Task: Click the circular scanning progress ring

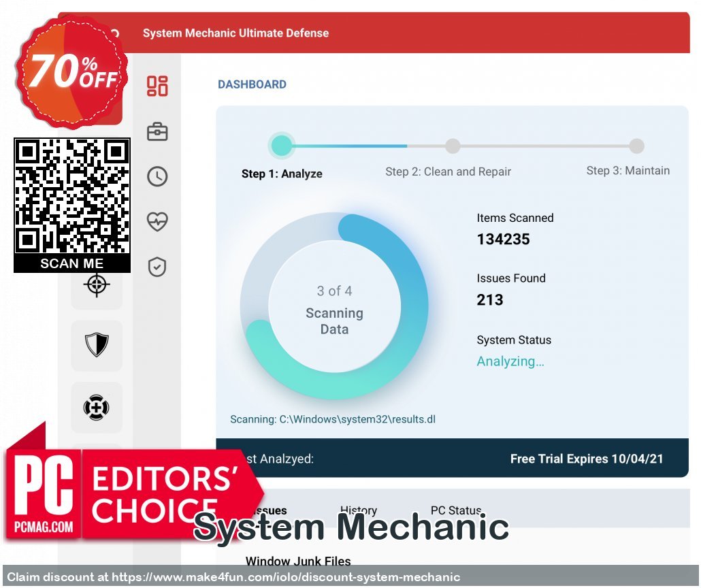Action: (x=334, y=306)
